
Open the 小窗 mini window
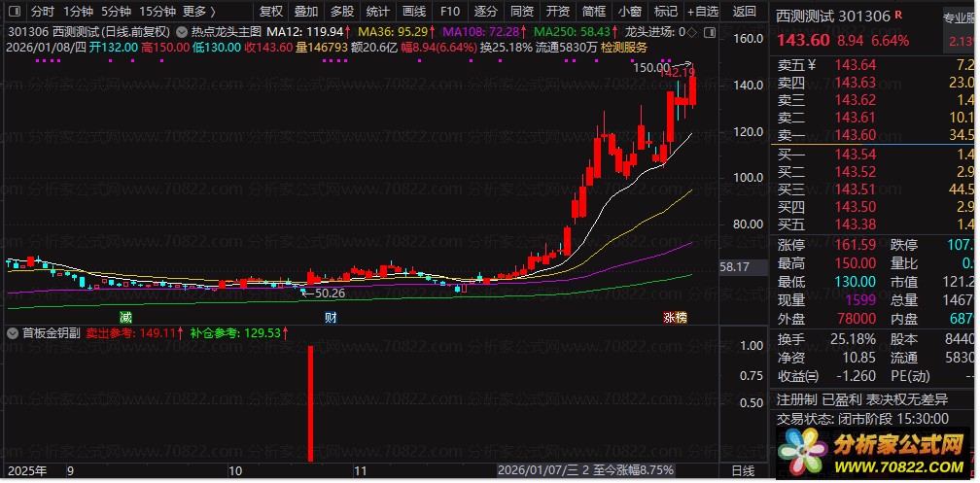click(x=629, y=12)
